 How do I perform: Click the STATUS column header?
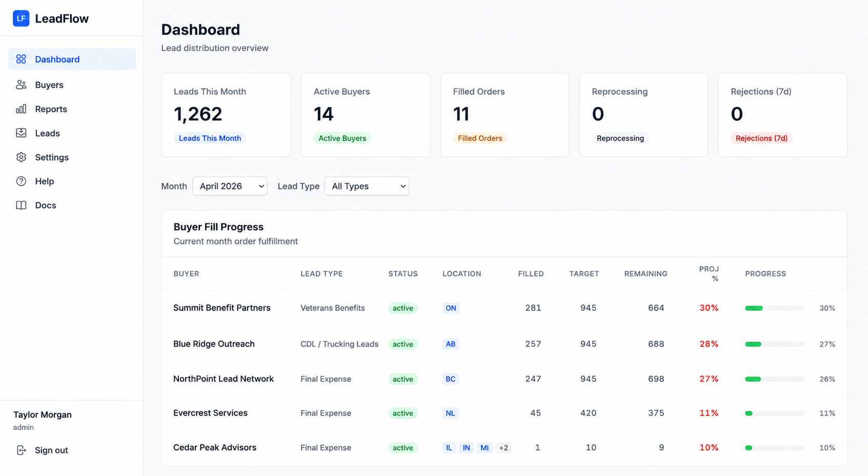[x=403, y=274]
